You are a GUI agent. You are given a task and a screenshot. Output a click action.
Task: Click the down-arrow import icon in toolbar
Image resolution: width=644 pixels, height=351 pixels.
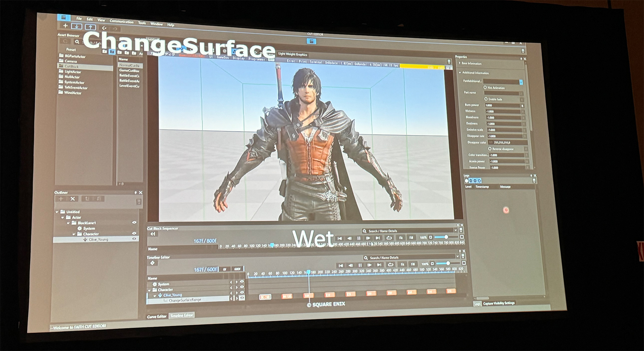click(x=77, y=26)
